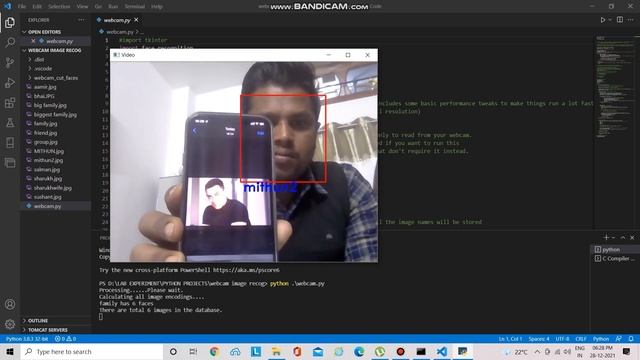The height and width of the screenshot is (360, 640).
Task: Open Task View from taskbar
Action: (x=193, y=351)
